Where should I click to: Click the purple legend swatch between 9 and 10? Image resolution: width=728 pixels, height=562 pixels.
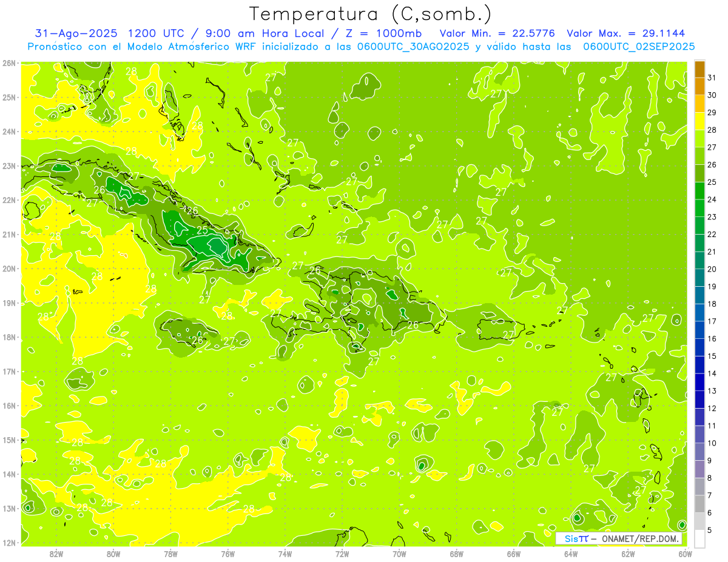coord(699,452)
